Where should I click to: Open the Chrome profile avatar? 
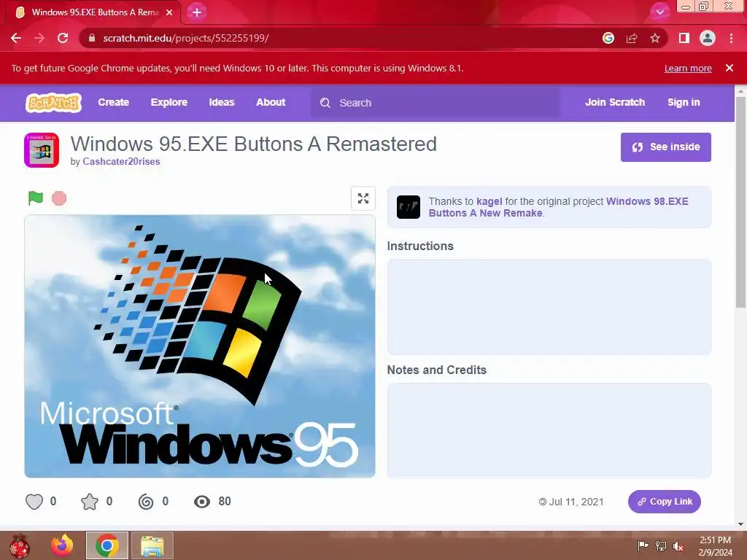[x=708, y=38]
